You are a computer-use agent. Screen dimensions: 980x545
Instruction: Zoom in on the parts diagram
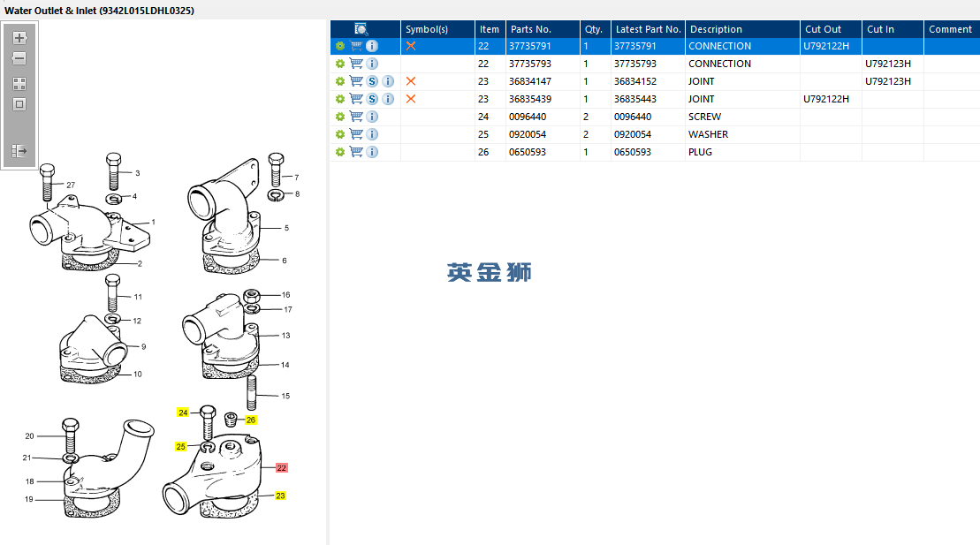coord(19,38)
